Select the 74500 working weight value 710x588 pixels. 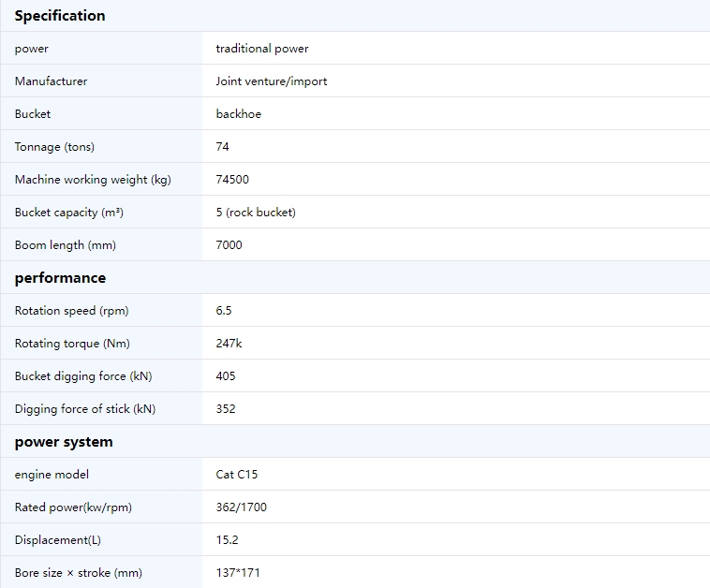pyautogui.click(x=232, y=180)
